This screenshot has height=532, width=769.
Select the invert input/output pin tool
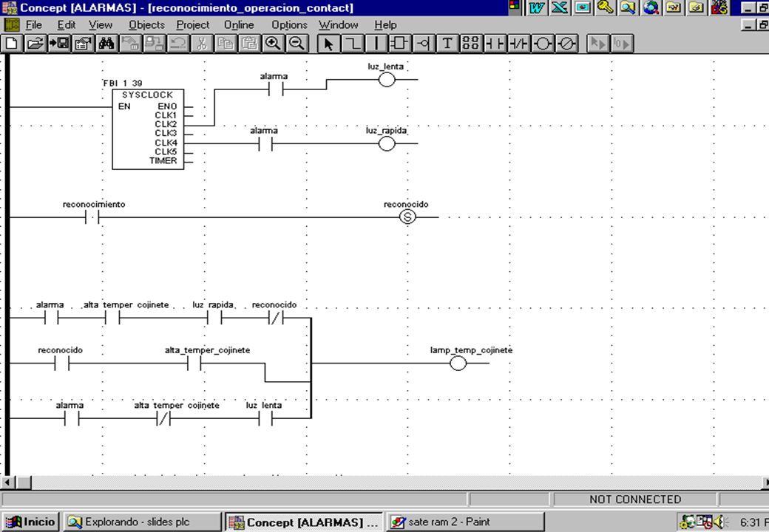[423, 44]
